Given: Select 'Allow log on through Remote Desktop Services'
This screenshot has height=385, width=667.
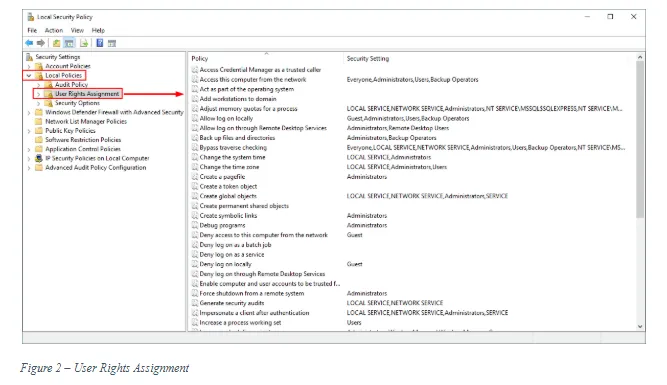Looking at the screenshot, I should 263,128.
